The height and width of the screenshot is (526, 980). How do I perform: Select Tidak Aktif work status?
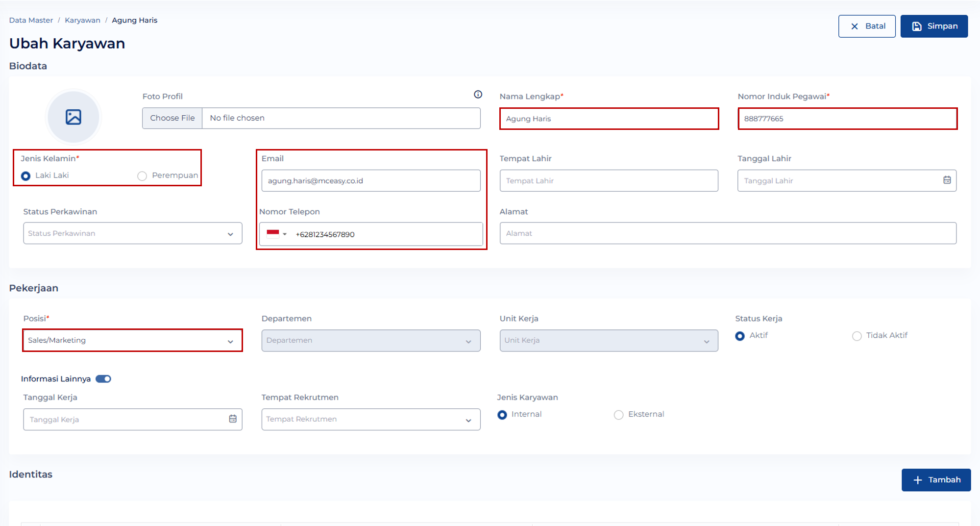(x=857, y=336)
